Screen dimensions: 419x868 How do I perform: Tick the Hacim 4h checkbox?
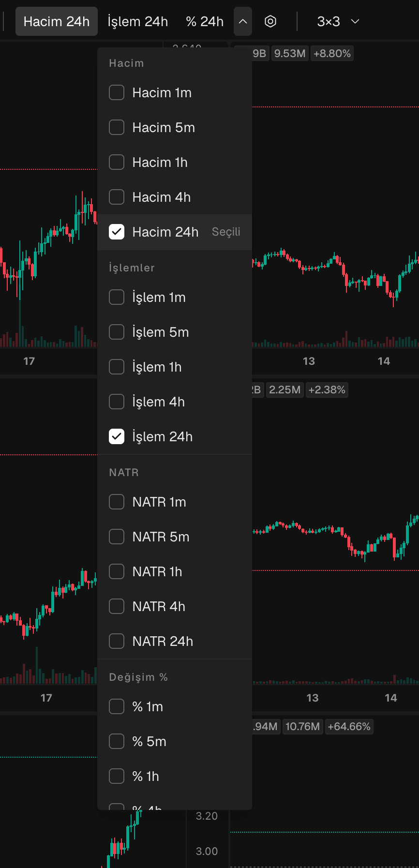click(x=117, y=197)
